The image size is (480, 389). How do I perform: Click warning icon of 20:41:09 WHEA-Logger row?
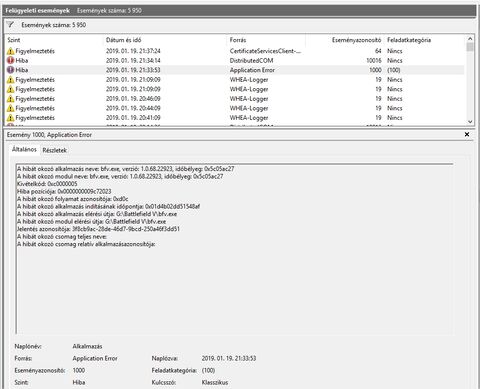coord(10,118)
